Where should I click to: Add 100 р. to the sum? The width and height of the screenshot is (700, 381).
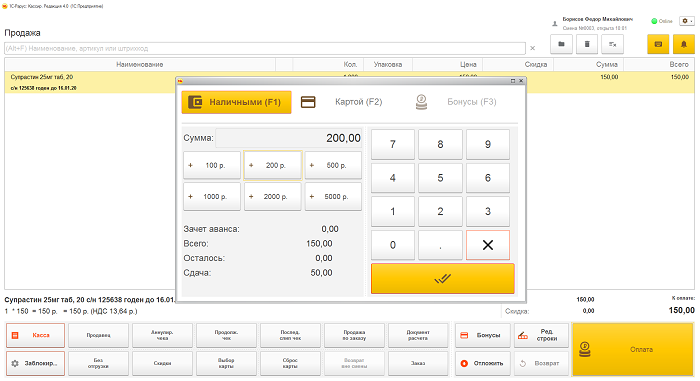click(x=212, y=165)
